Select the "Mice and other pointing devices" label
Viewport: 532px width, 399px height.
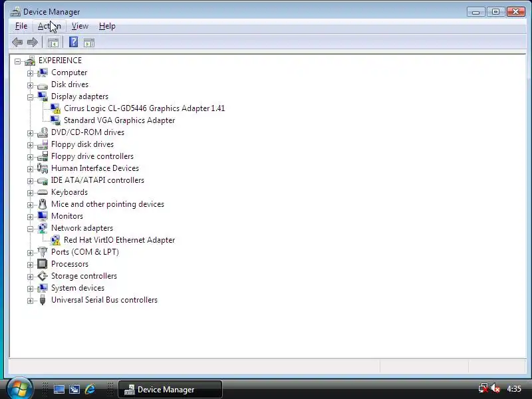point(108,204)
